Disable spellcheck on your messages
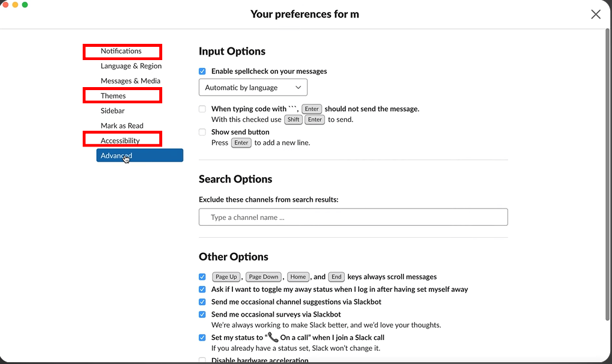This screenshot has width=612, height=364. 202,71
